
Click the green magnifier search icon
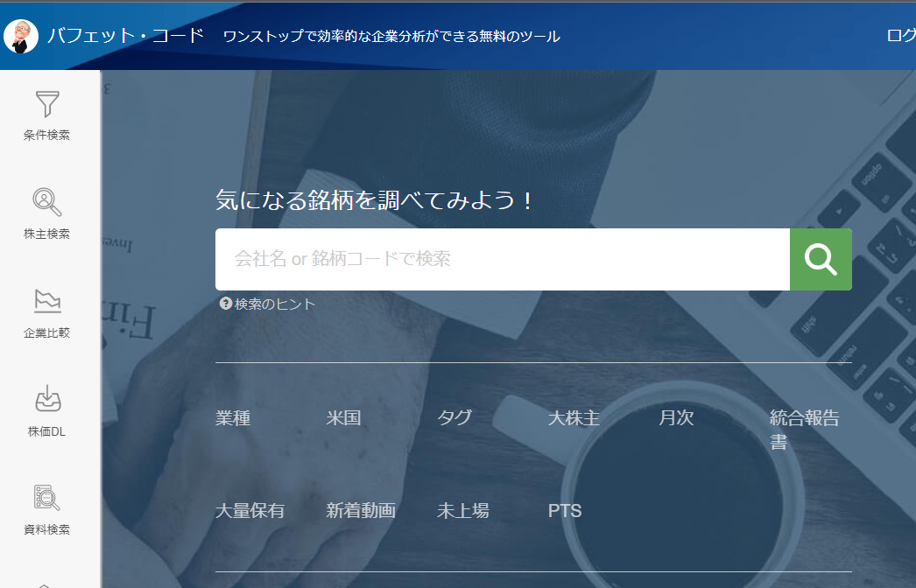pyautogui.click(x=820, y=259)
